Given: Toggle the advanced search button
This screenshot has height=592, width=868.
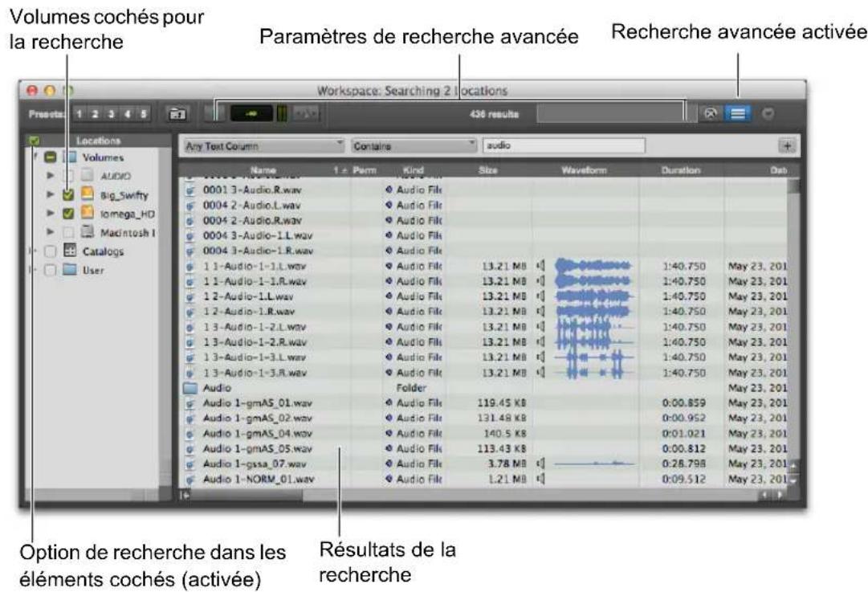Looking at the screenshot, I should [738, 113].
